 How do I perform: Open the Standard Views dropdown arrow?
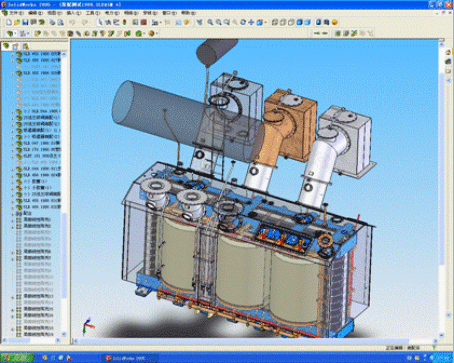click(x=265, y=22)
